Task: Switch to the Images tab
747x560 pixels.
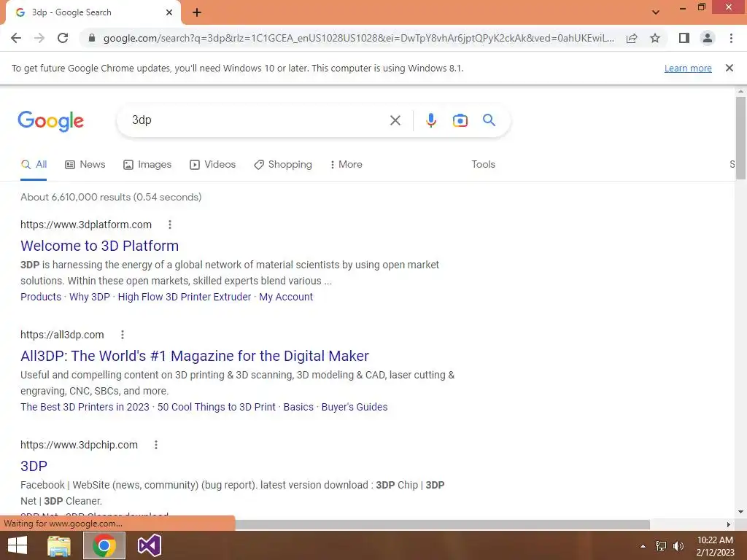Action: [147, 165]
